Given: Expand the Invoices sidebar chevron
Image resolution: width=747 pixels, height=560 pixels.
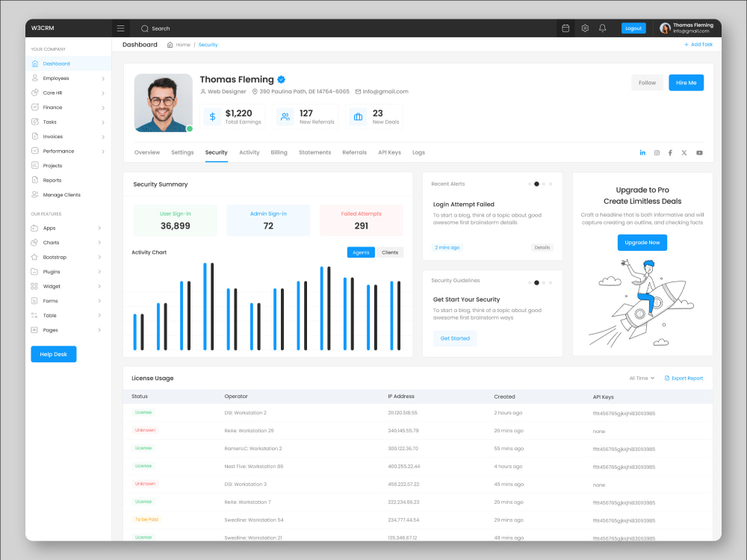Looking at the screenshot, I should pyautogui.click(x=103, y=137).
